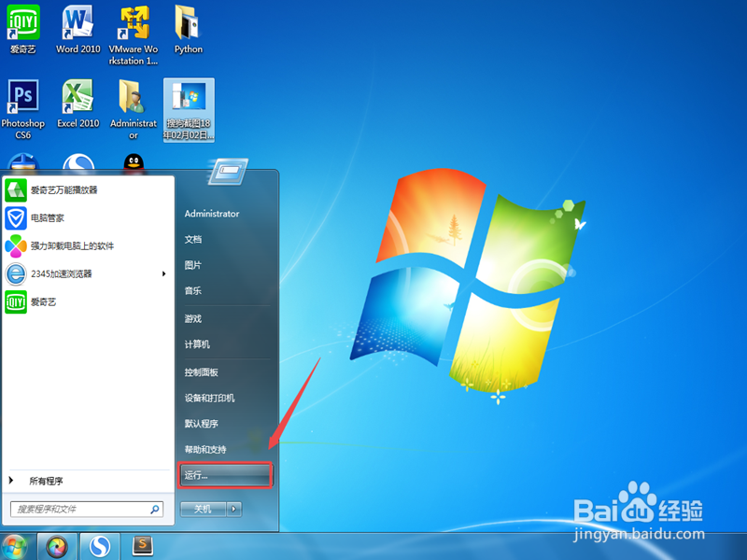Image resolution: width=747 pixels, height=560 pixels.
Task: Open 控制面板 (Control Panel)
Action: coord(202,372)
